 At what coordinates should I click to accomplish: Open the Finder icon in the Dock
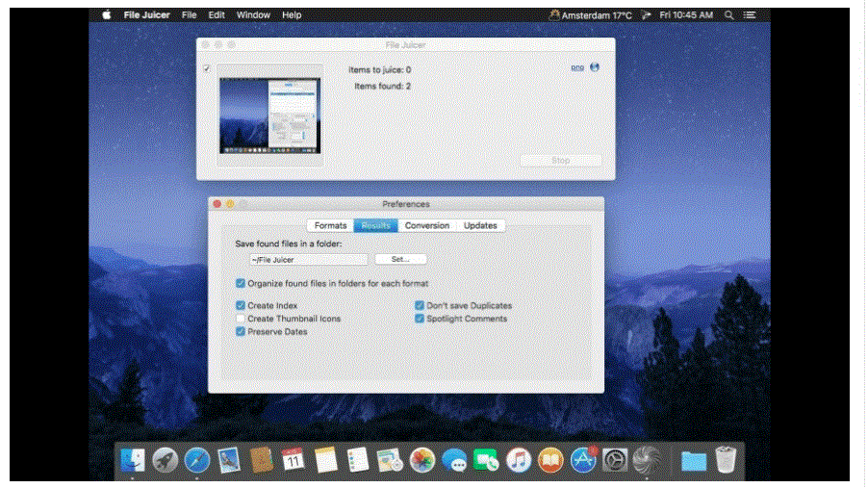click(132, 460)
